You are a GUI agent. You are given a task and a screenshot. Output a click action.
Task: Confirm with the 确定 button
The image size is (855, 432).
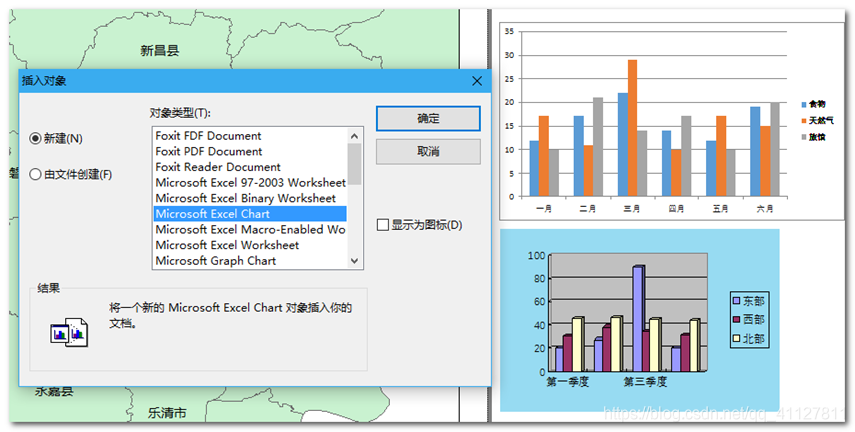428,118
